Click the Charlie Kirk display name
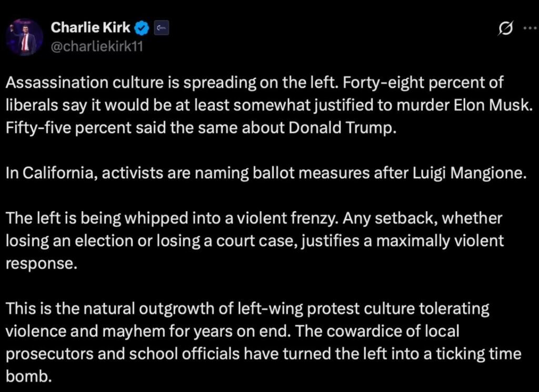 point(90,27)
